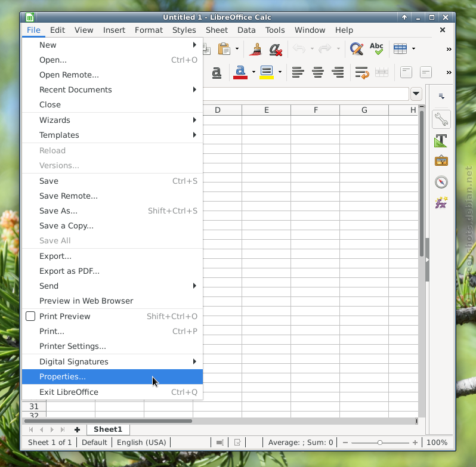Align cell text right
The height and width of the screenshot is (467, 476).
(x=338, y=73)
